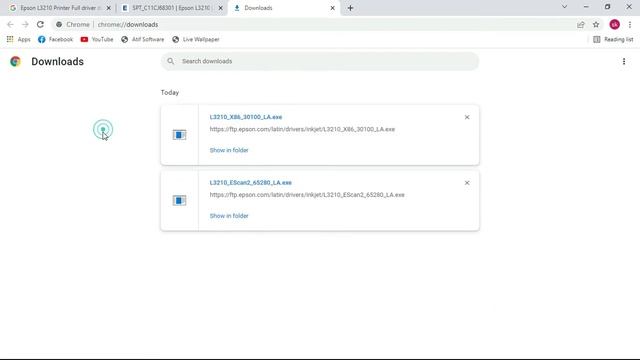Remove L3210_X86_30100_LA.exe from the list
The height and width of the screenshot is (360, 640).
coord(467,117)
